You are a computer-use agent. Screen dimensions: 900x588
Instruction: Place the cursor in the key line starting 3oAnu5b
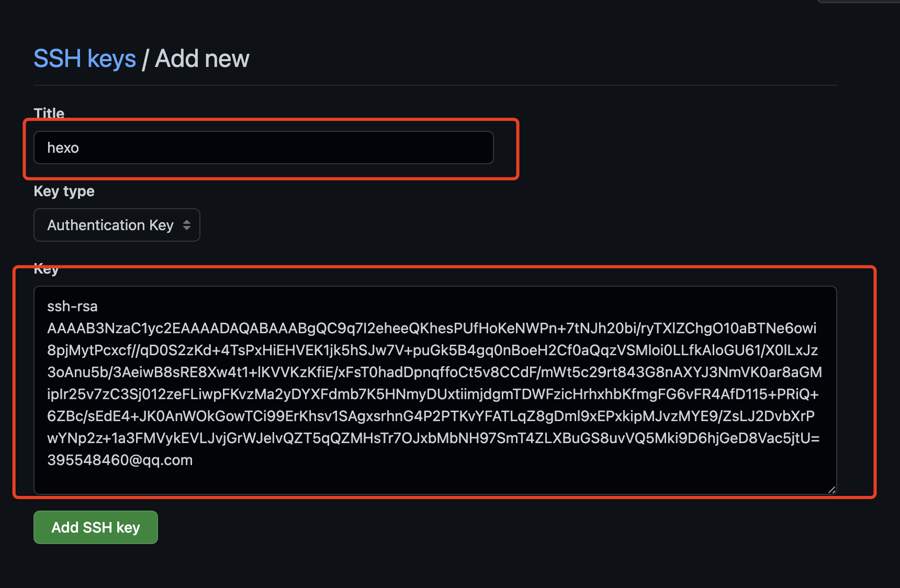(x=435, y=372)
